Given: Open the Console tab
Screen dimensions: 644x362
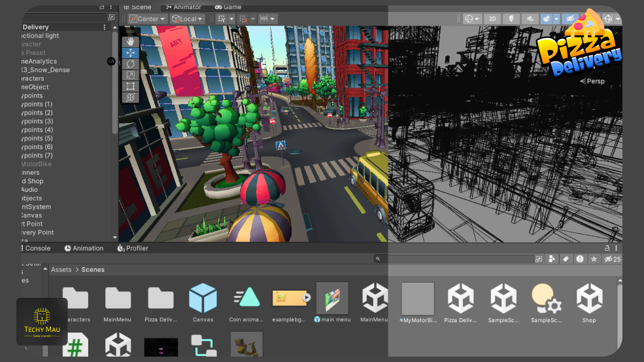Looking at the screenshot, I should coord(36,248).
